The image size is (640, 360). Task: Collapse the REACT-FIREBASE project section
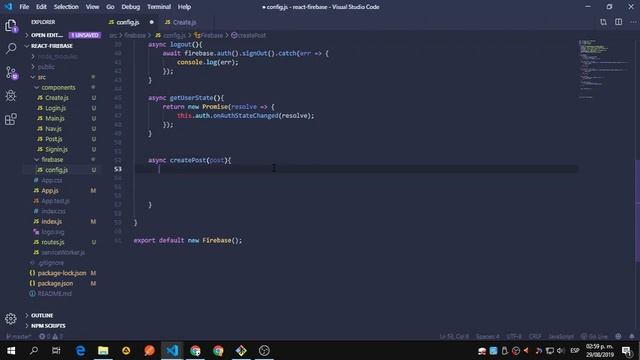point(51,46)
